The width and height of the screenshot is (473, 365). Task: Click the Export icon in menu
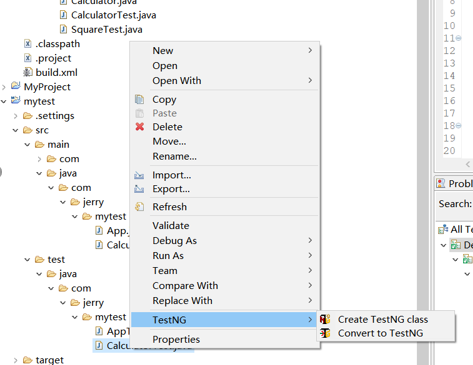coord(139,189)
